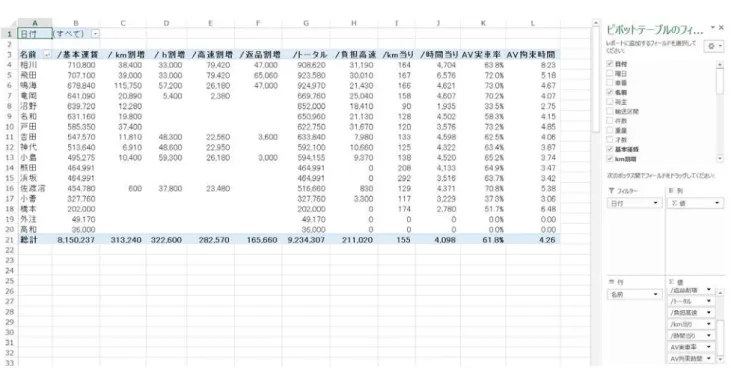Image resolution: width=731 pixels, height=382 pixels.
Task: Select the 鳴海 name cell
Action: pos(35,86)
